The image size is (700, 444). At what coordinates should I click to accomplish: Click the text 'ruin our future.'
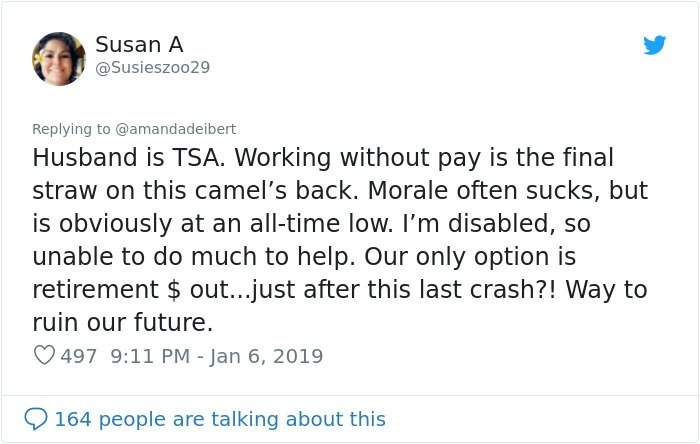pos(123,322)
